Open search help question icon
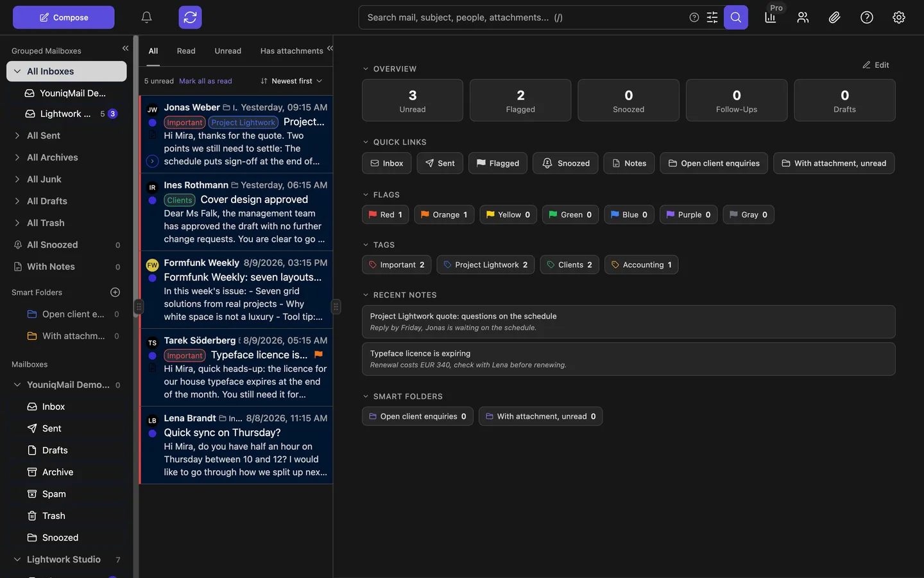This screenshot has height=578, width=924. point(694,17)
